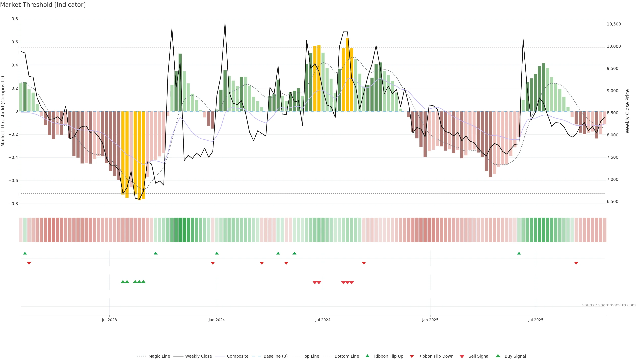Hide Composite line via legend
Image resolution: width=644 pixels, height=362 pixels.
tap(237, 356)
